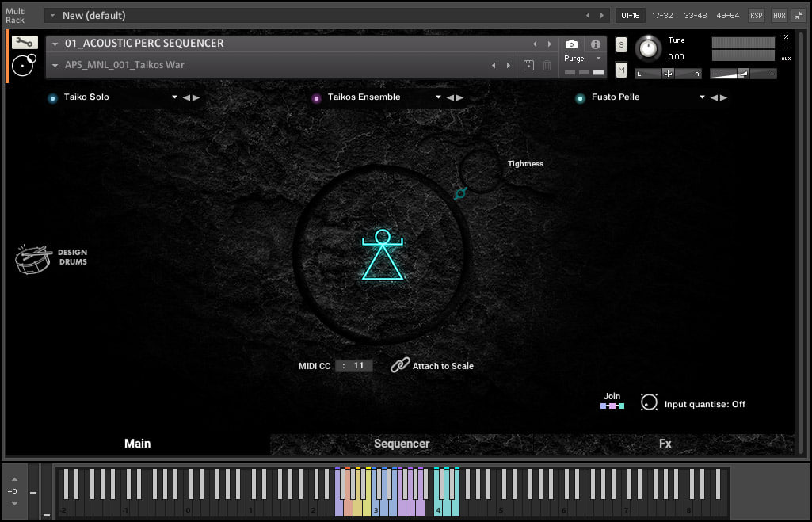Screen dimensions: 812x522
Task: Take a snapshot with the camera icon
Action: tap(571, 44)
